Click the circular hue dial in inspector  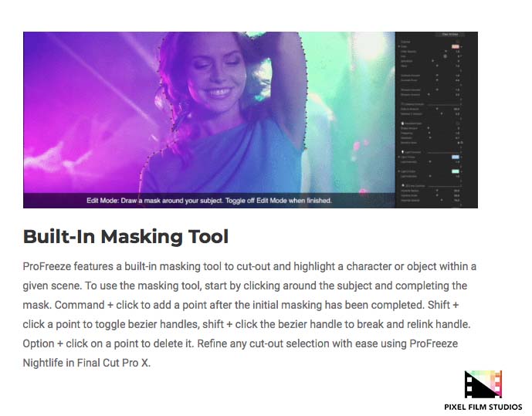pyautogui.click(x=446, y=56)
